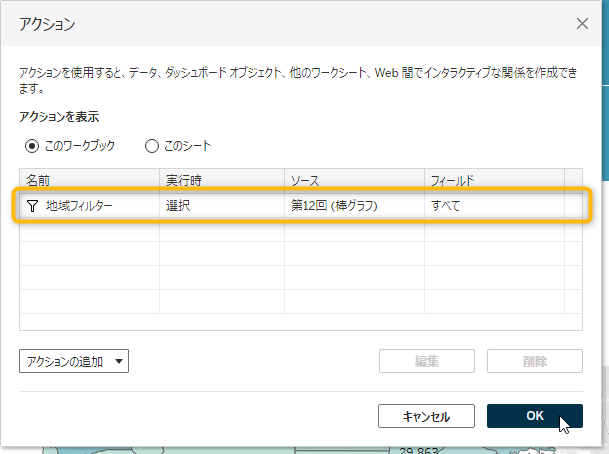Close the アクション dialog with X
Viewport: 609px width, 454px height.
[582, 22]
